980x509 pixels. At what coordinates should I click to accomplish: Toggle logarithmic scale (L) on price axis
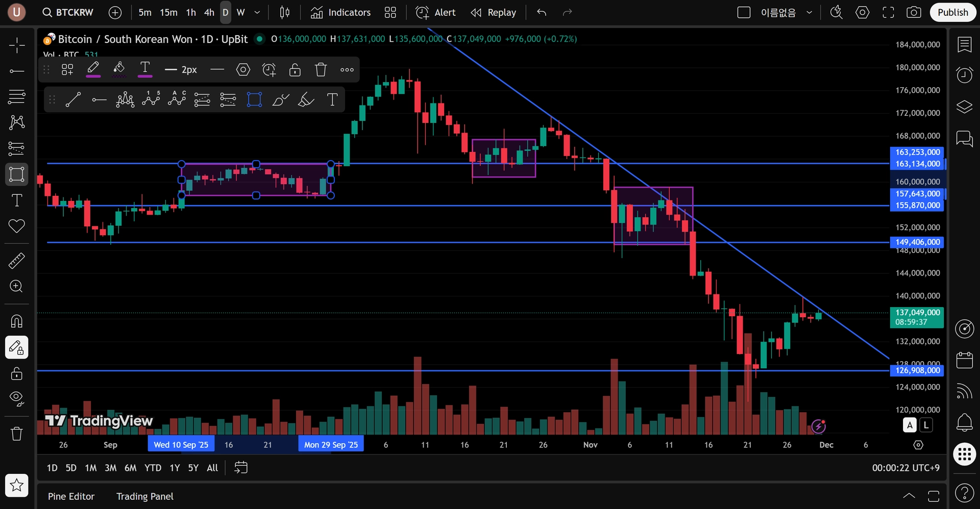(926, 425)
